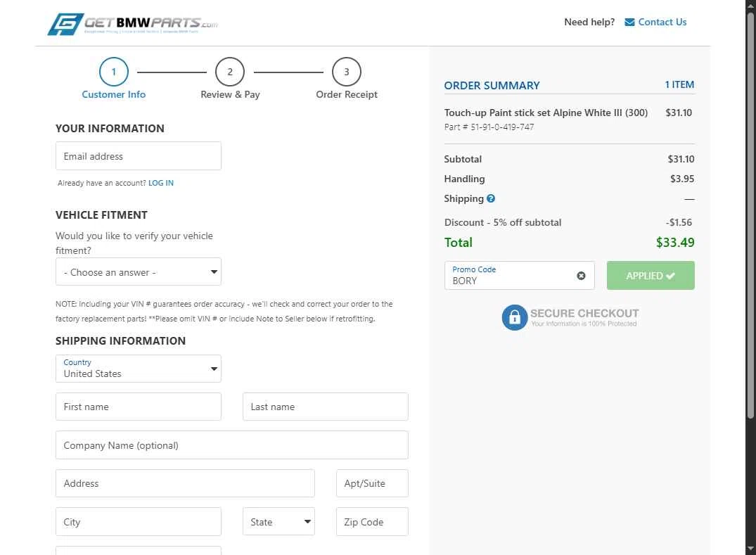Click the page vertical scrollbar

point(750,215)
